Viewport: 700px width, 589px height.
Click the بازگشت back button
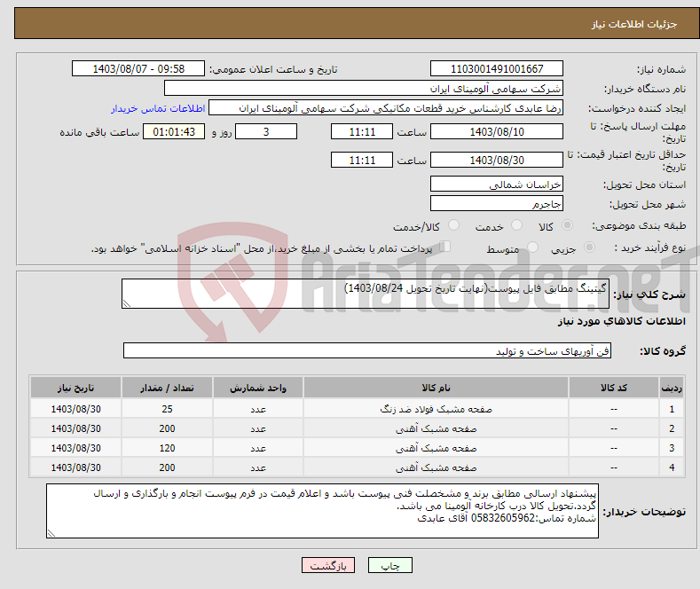pyautogui.click(x=328, y=565)
